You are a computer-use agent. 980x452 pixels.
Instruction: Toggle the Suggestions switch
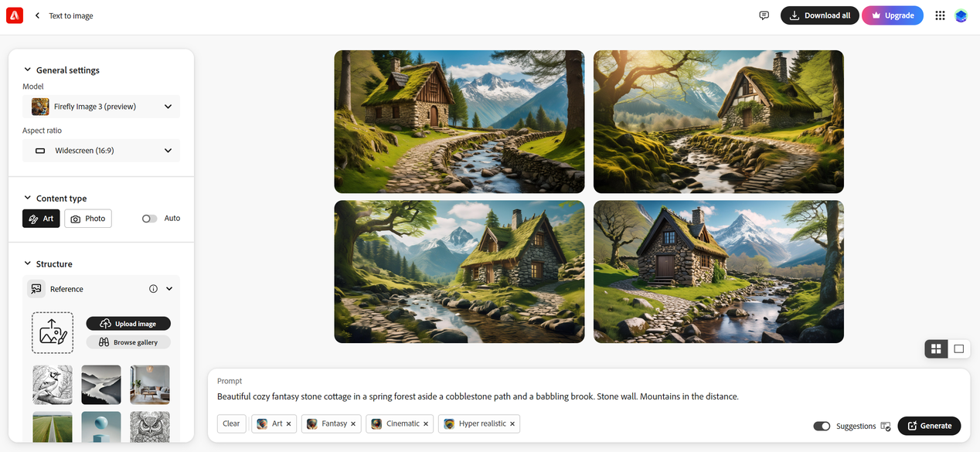click(822, 426)
